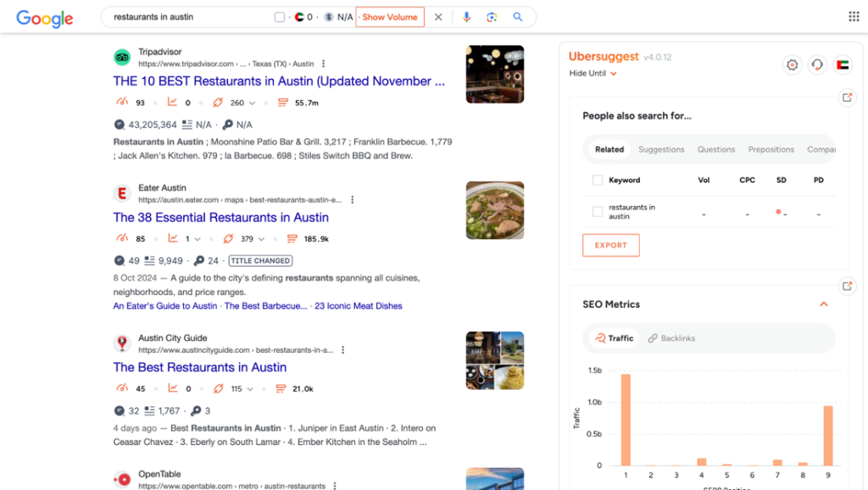Open Ubersuggest support headset icon
Screen dimensions: 868x490
(x=817, y=64)
